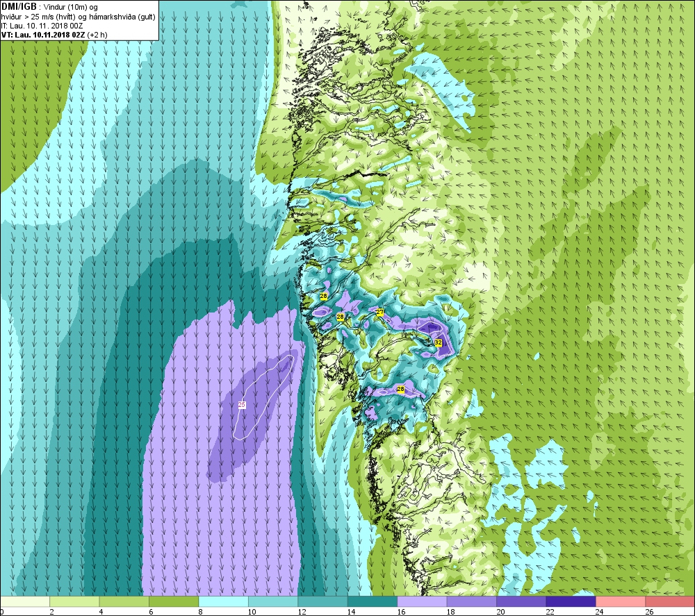Click the legend scale value 14

tap(351, 612)
